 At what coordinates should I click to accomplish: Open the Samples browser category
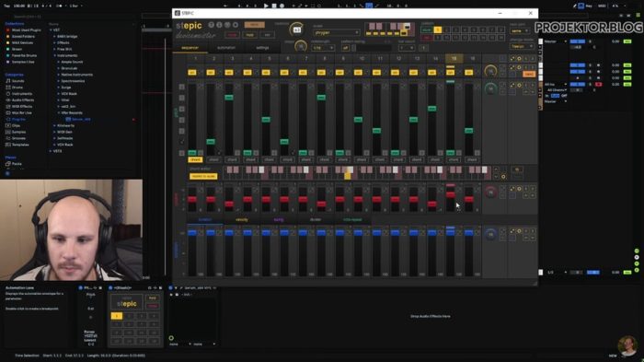click(x=16, y=132)
